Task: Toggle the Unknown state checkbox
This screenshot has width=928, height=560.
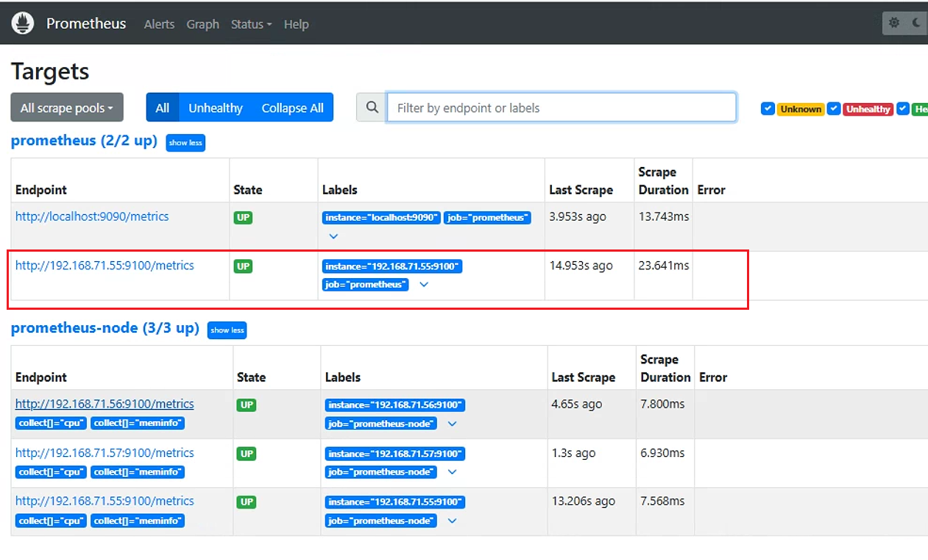Action: click(768, 109)
